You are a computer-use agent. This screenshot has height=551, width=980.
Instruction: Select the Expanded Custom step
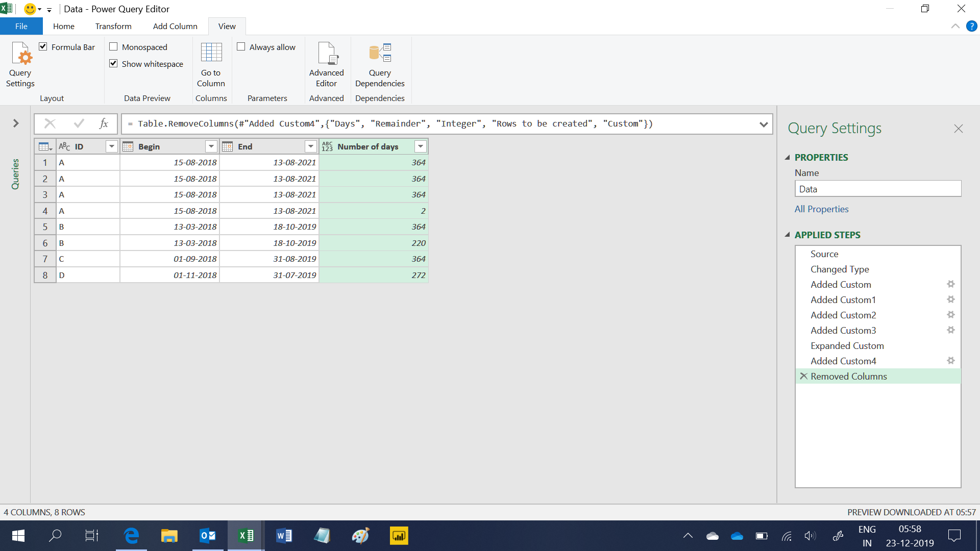pyautogui.click(x=878, y=346)
